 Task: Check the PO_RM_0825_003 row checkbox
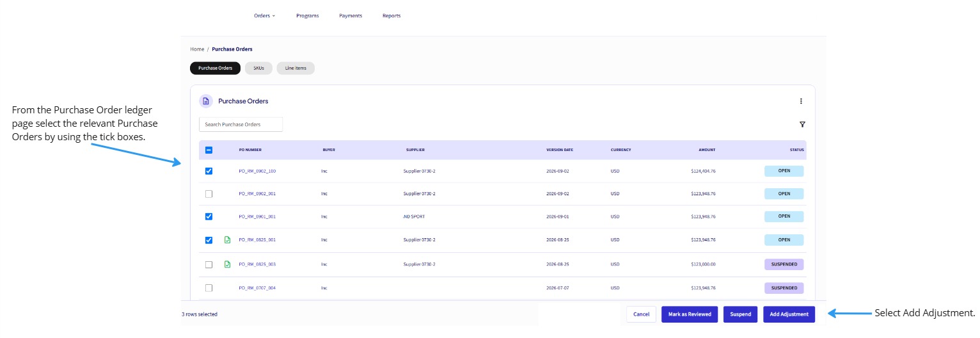[209, 264]
